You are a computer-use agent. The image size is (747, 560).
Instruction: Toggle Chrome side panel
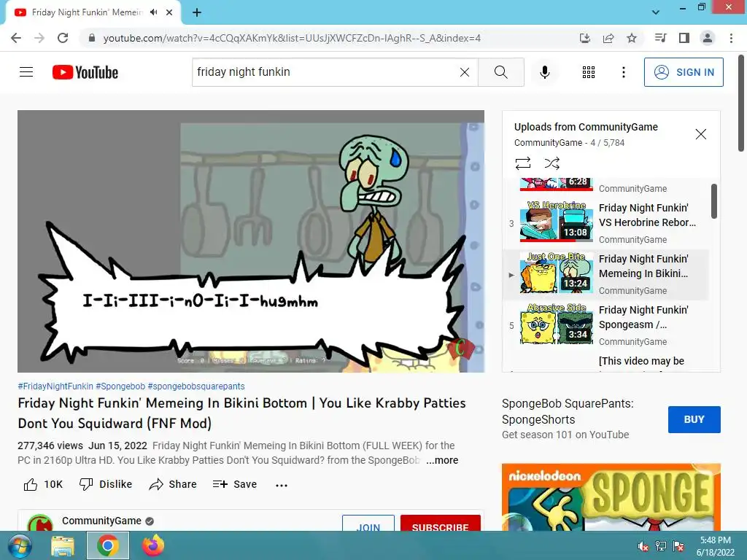tap(684, 38)
